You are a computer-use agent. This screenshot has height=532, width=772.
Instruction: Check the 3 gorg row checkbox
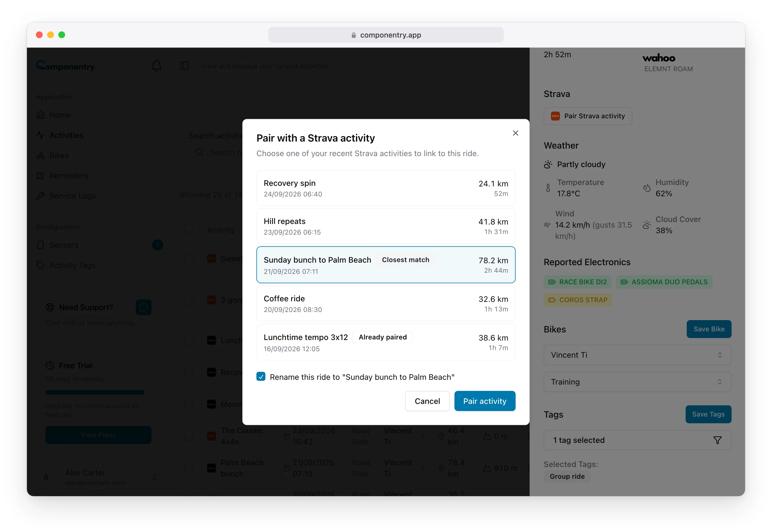click(x=189, y=300)
